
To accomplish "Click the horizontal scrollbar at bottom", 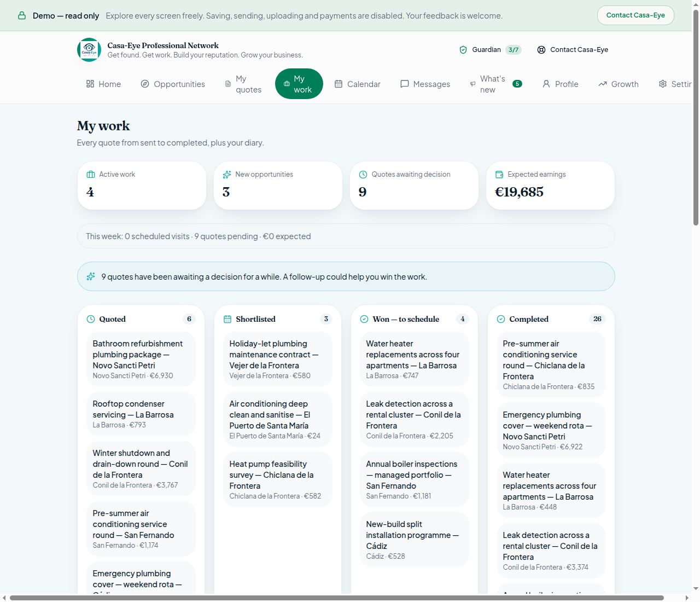I will (337, 598).
